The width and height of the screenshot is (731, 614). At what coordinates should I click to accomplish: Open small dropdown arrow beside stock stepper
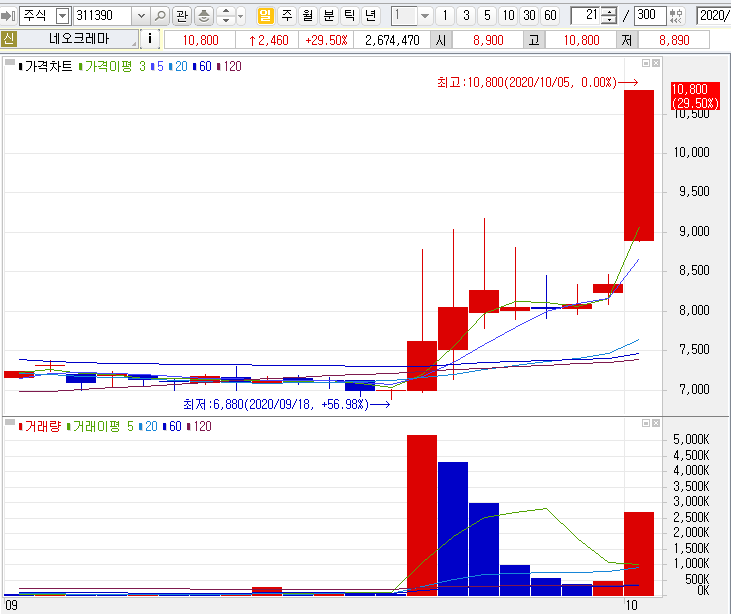click(x=241, y=16)
